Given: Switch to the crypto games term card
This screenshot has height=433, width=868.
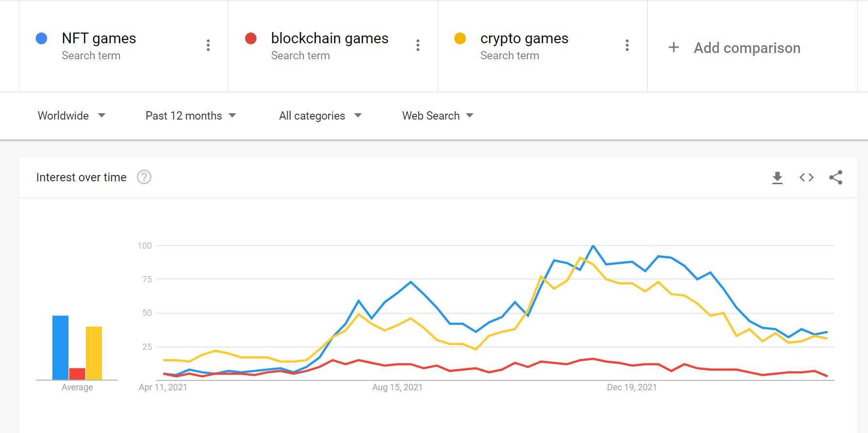Looking at the screenshot, I should coord(524,45).
